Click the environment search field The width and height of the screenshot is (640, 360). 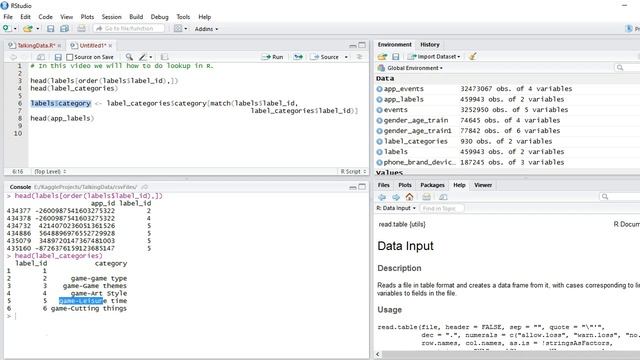point(627,68)
